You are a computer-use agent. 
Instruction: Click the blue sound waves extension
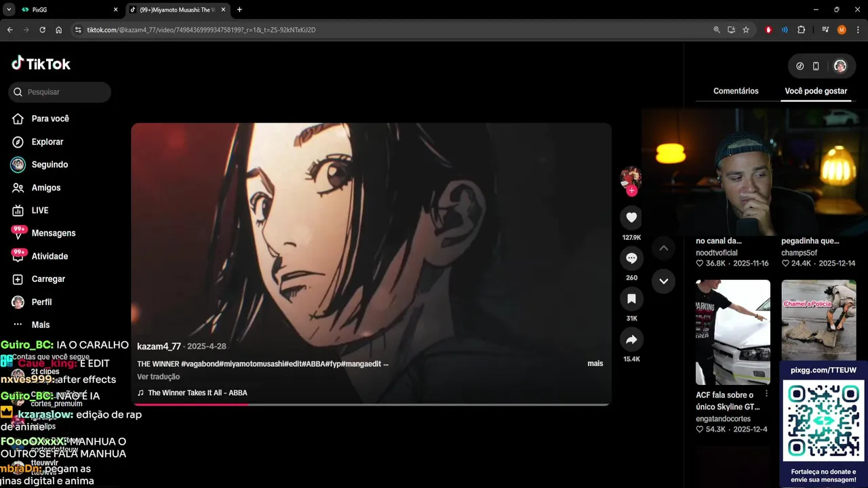(785, 30)
